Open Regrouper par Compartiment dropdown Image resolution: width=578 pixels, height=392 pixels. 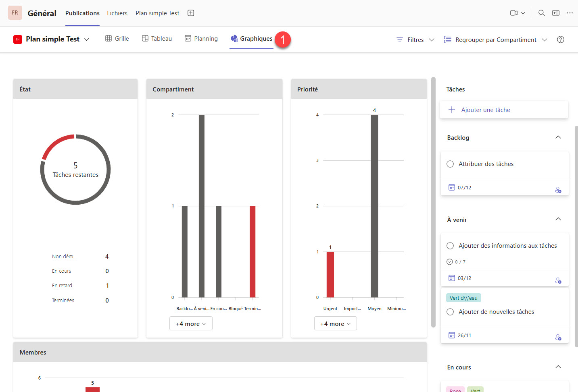(496, 39)
